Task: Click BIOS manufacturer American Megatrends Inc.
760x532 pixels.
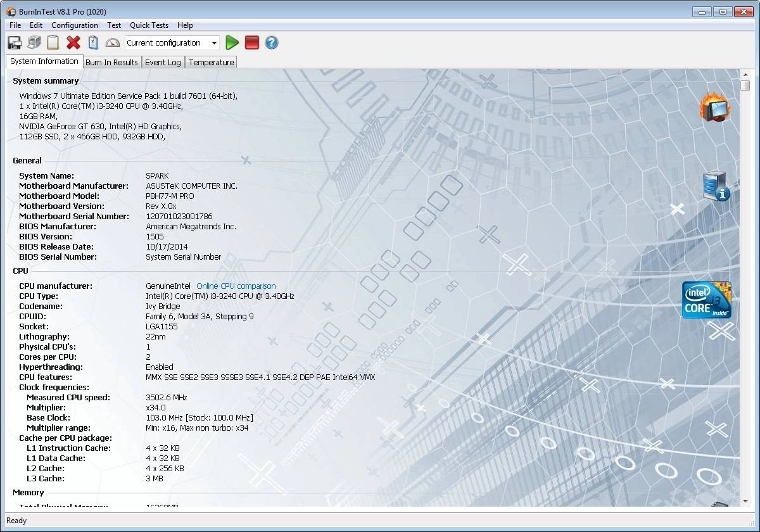Action: 191,227
